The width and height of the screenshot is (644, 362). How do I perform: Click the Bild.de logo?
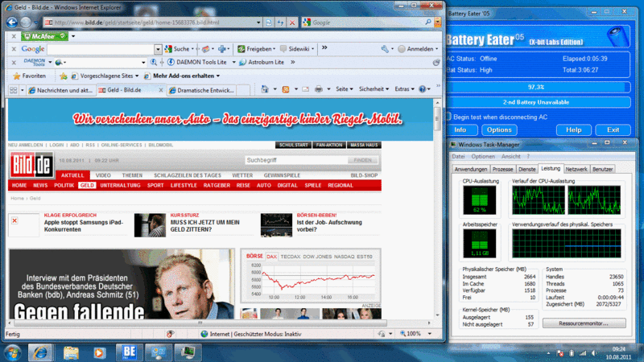[x=31, y=165]
